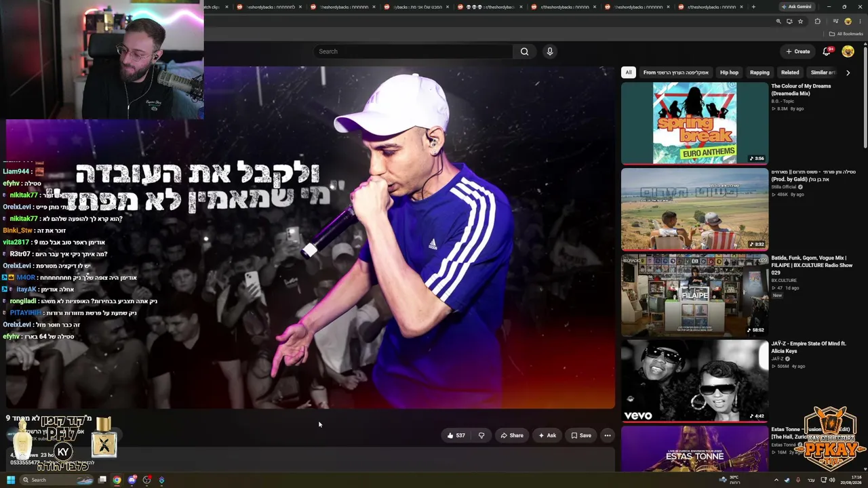Open FILAIPE radio show thumbnail
This screenshot has width=868, height=488.
pyautogui.click(x=694, y=295)
